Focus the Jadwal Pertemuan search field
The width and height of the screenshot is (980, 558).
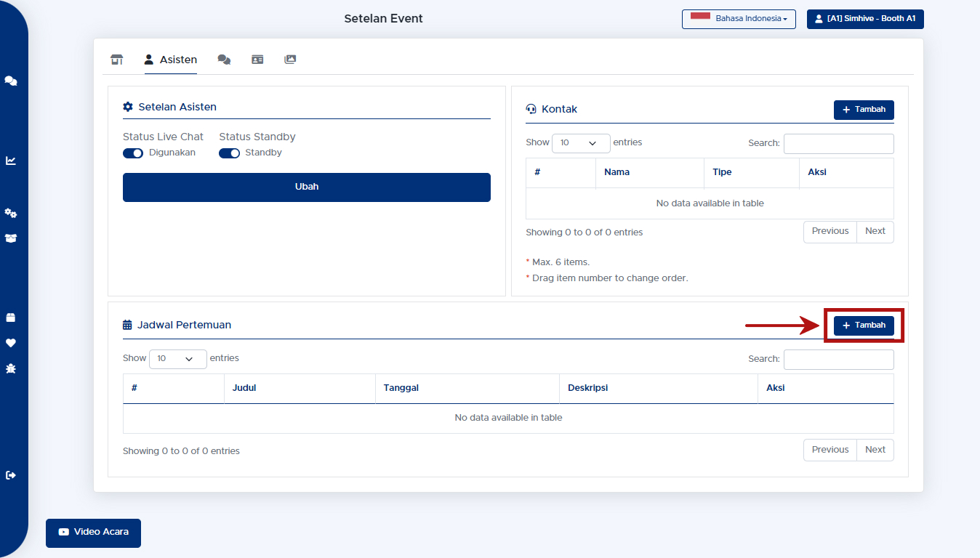click(x=839, y=360)
